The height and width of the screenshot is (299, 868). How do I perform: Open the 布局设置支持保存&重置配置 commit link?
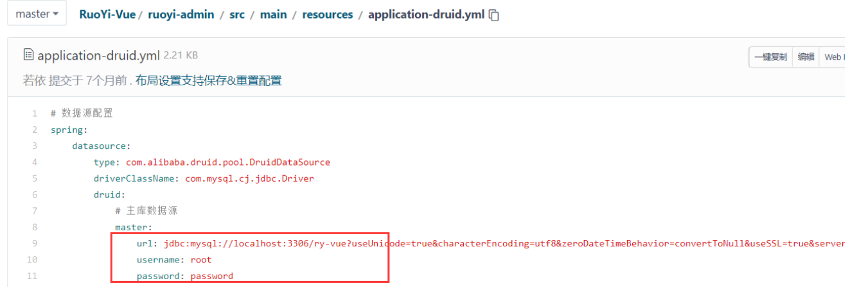pos(208,81)
